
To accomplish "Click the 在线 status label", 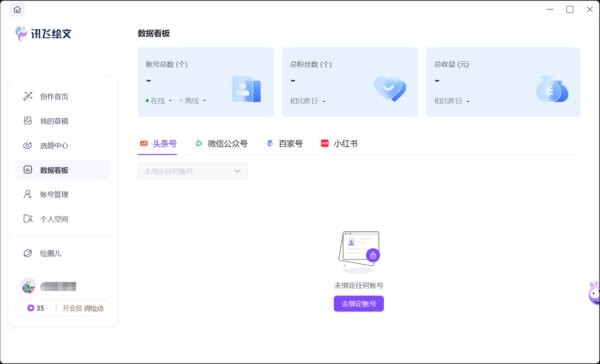I will click(158, 101).
